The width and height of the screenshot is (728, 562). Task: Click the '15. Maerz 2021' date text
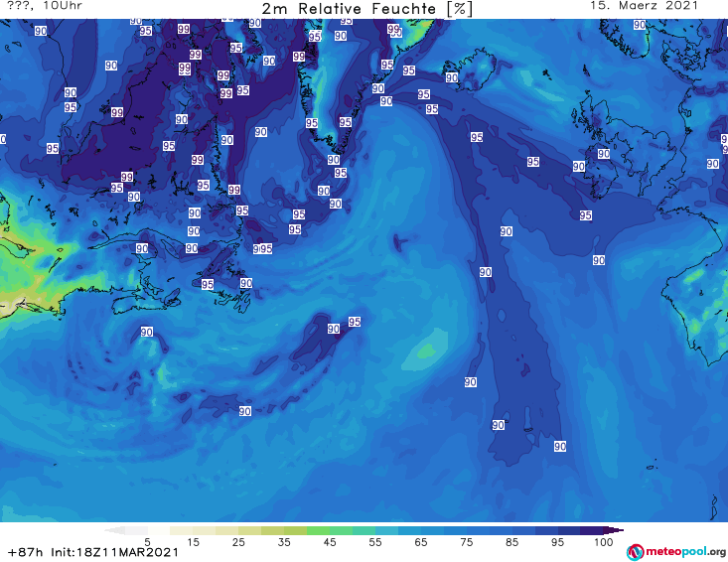644,6
